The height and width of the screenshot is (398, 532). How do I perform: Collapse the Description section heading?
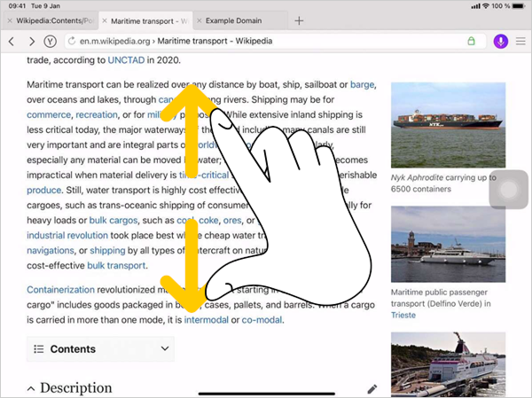(32, 388)
